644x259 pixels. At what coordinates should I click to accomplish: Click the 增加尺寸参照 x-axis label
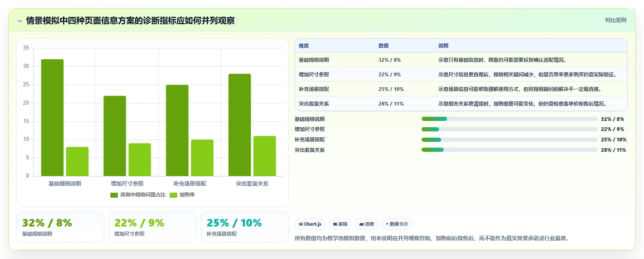tap(127, 184)
